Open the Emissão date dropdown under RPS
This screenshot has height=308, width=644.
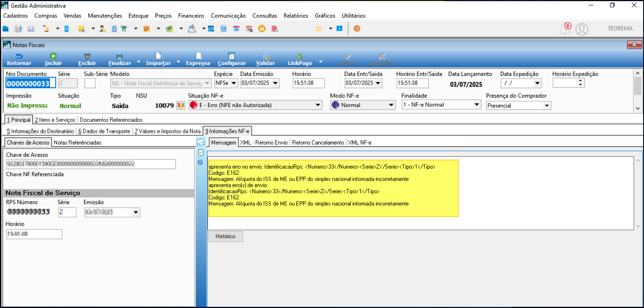136,212
